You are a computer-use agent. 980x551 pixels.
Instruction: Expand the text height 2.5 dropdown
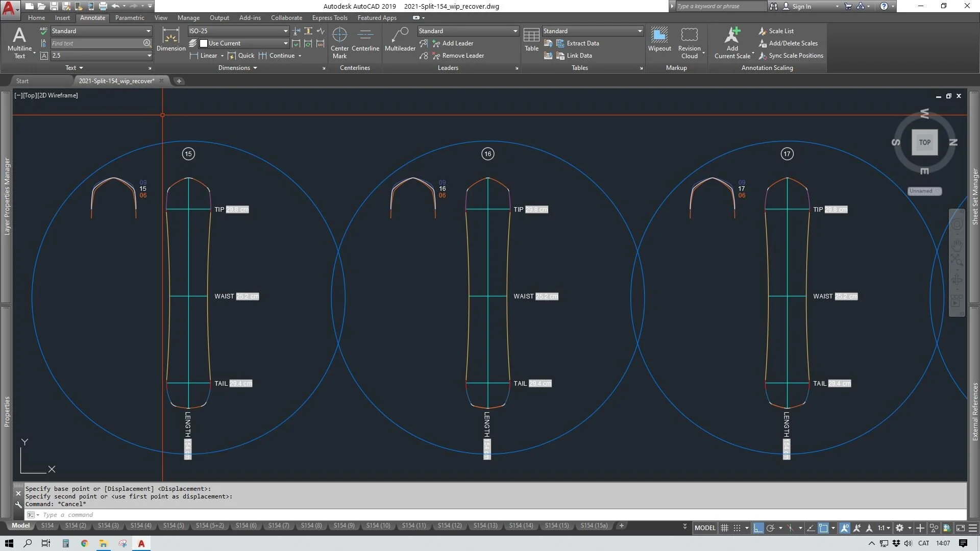coord(149,56)
